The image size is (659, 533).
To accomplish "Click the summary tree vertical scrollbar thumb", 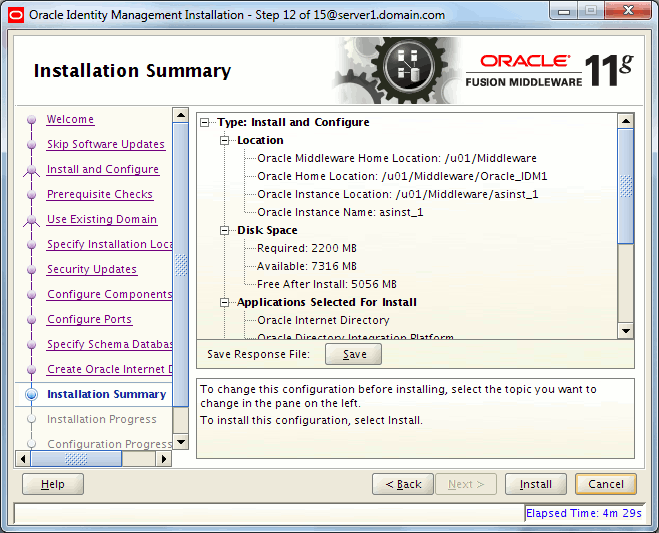I will tap(626, 186).
